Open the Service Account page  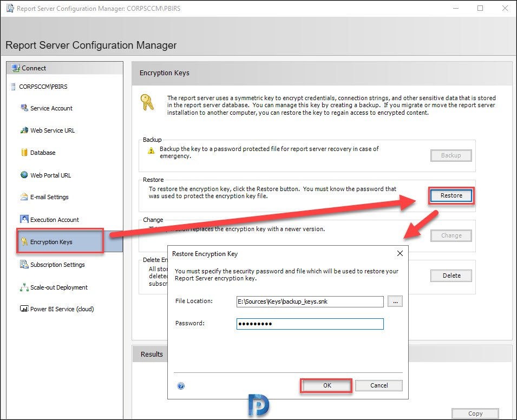[x=51, y=108]
